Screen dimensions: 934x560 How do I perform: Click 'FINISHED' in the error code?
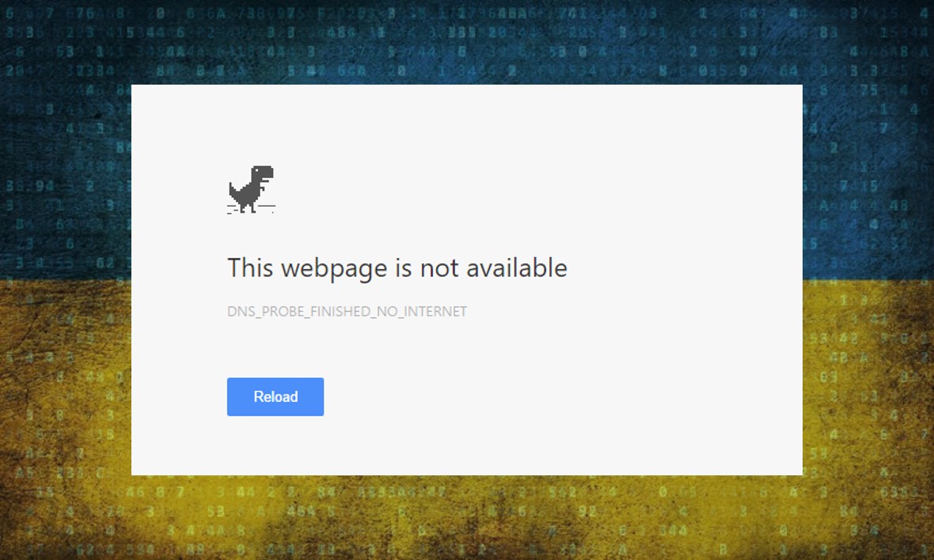[340, 312]
